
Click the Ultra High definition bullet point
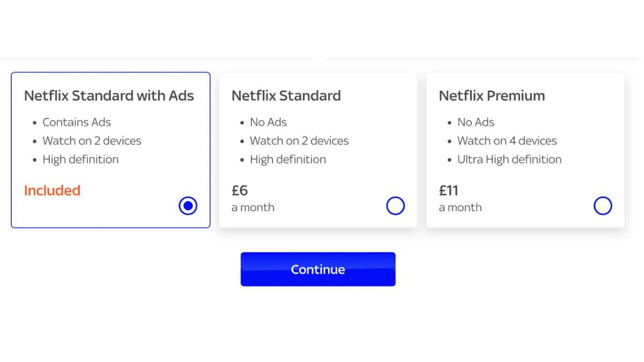coord(509,159)
